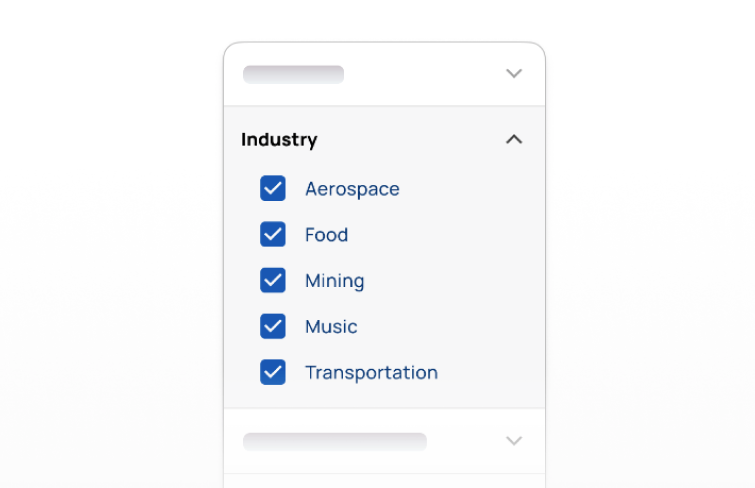This screenshot has width=755, height=488.
Task: Click the blank page background left of panel
Action: point(110,250)
